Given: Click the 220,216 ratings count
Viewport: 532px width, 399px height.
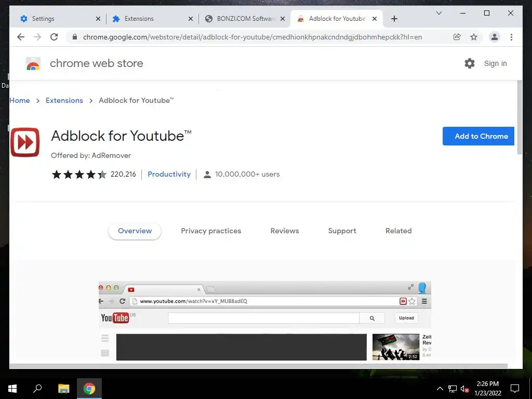Looking at the screenshot, I should [123, 174].
